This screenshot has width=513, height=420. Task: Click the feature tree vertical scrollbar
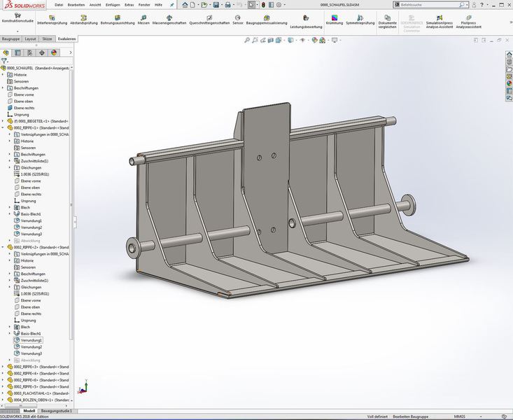(71, 204)
